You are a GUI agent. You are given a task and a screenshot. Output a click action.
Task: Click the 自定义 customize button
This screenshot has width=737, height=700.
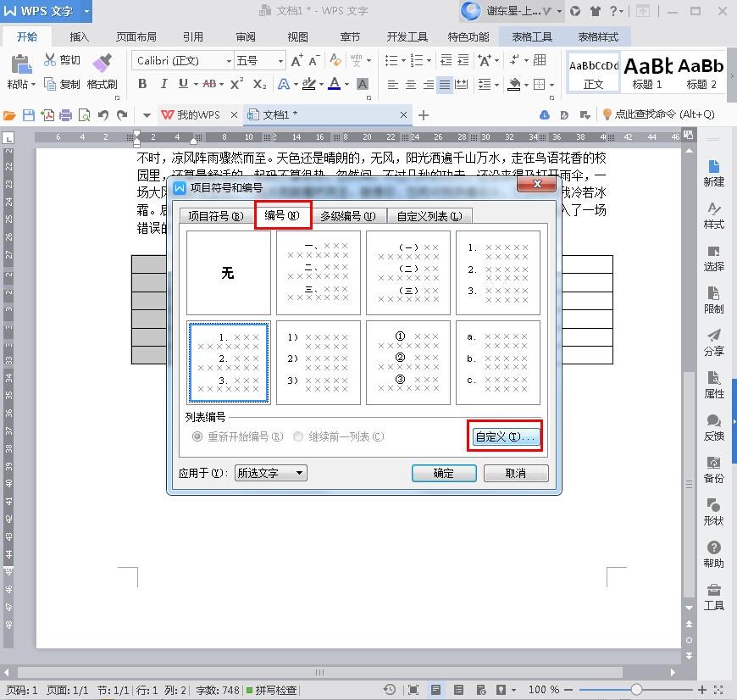505,436
